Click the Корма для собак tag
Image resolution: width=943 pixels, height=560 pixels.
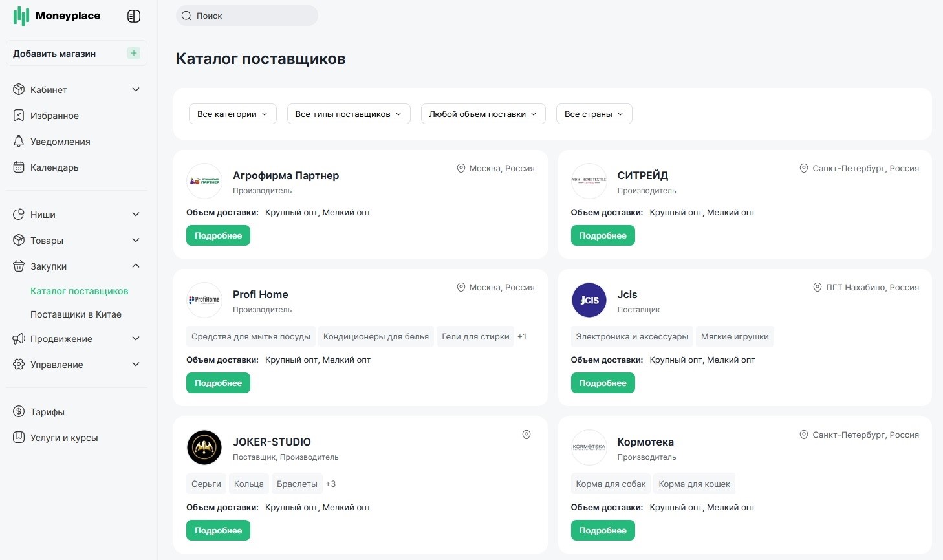click(x=611, y=484)
